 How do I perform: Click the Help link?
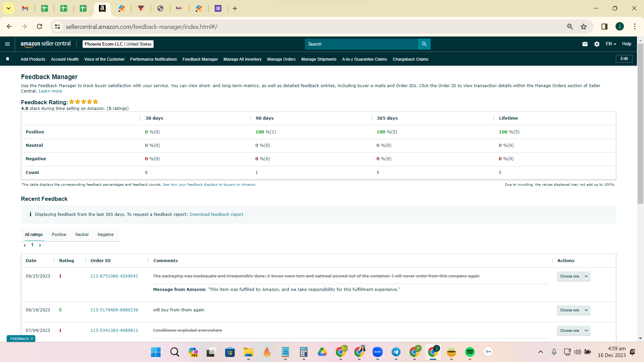(x=627, y=44)
